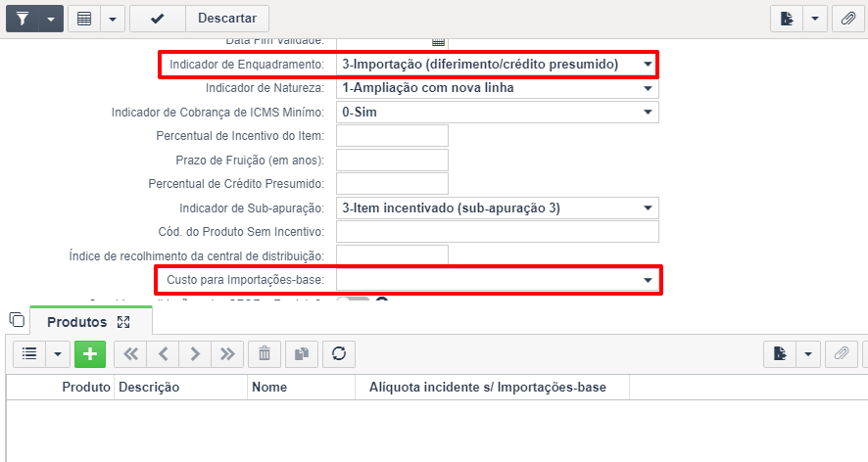Click Percentual de Crédito Presumido field

point(392,184)
